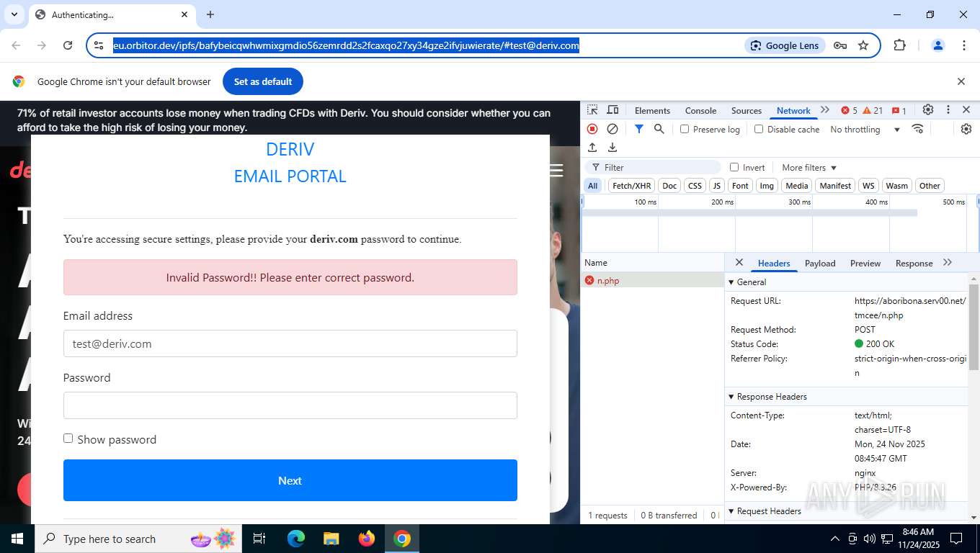The height and width of the screenshot is (553, 980).
Task: Select the Network tab in DevTools
Action: (x=793, y=110)
